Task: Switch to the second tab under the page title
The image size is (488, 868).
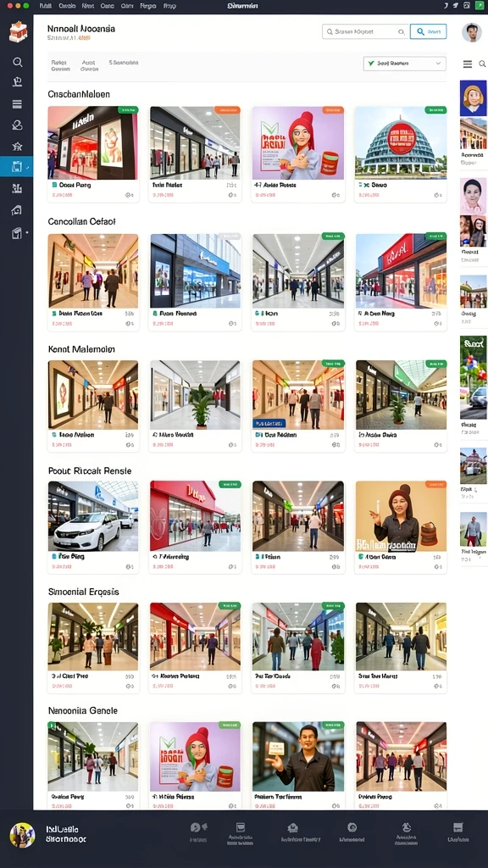Action: click(x=89, y=66)
